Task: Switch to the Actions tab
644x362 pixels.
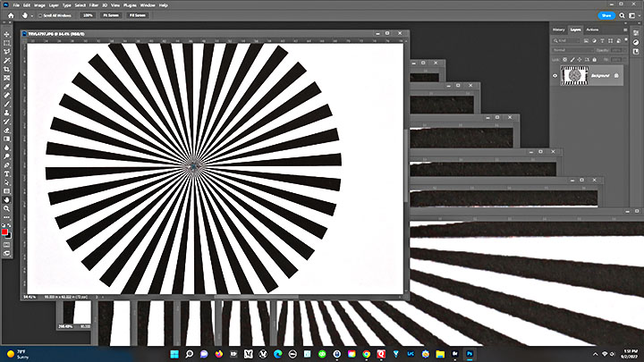Action: (x=592, y=29)
